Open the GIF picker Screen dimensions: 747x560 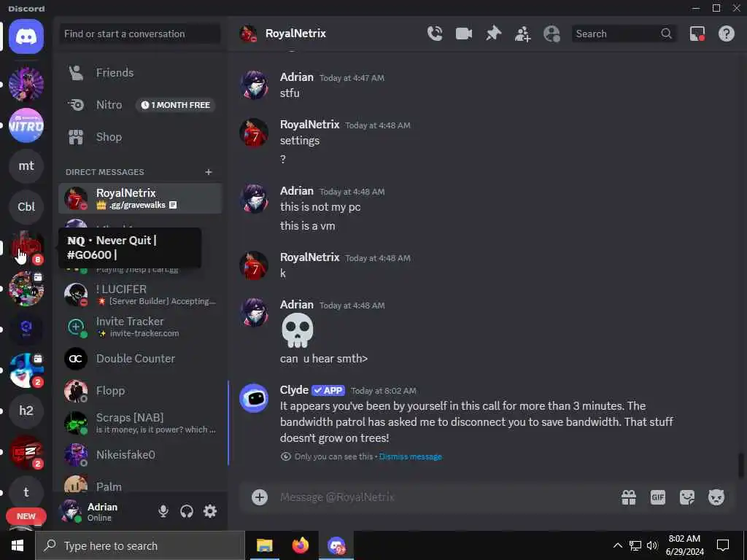tap(657, 497)
